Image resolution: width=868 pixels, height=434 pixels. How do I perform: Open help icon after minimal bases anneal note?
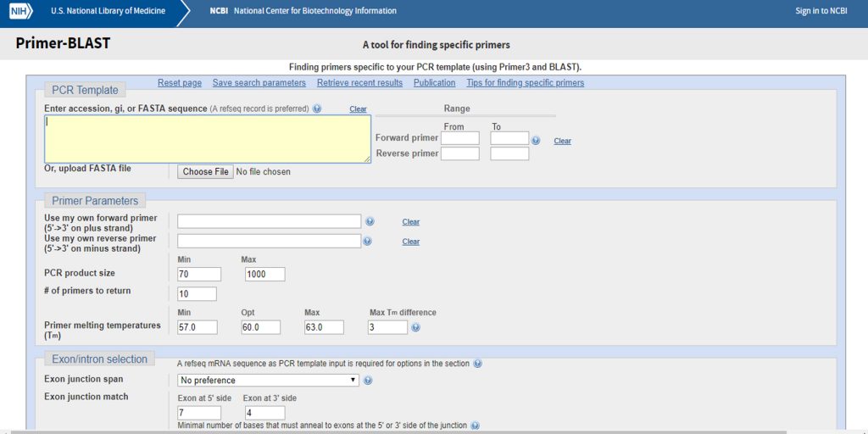click(x=475, y=426)
